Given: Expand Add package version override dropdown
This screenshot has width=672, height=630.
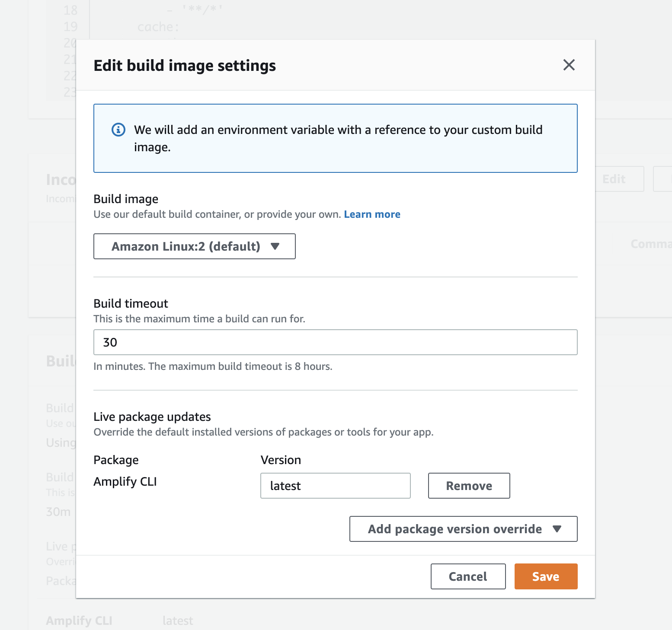Looking at the screenshot, I should coord(463,529).
